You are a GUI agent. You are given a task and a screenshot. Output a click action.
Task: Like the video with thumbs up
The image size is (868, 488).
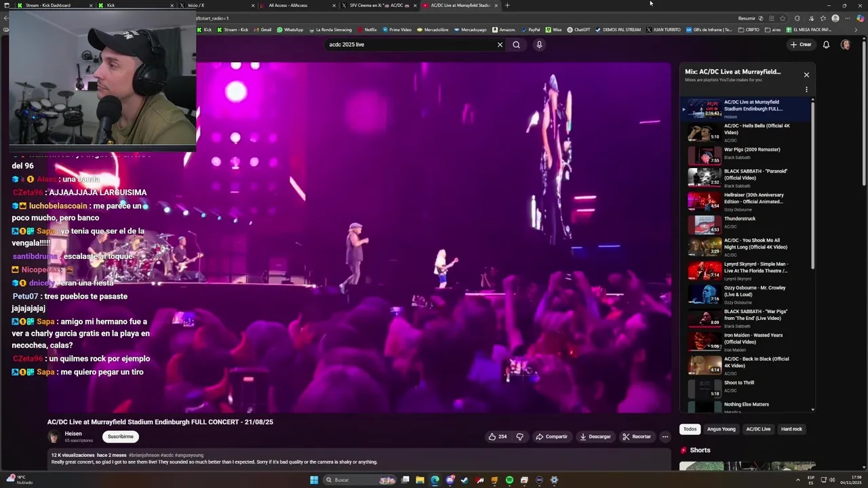pos(498,436)
